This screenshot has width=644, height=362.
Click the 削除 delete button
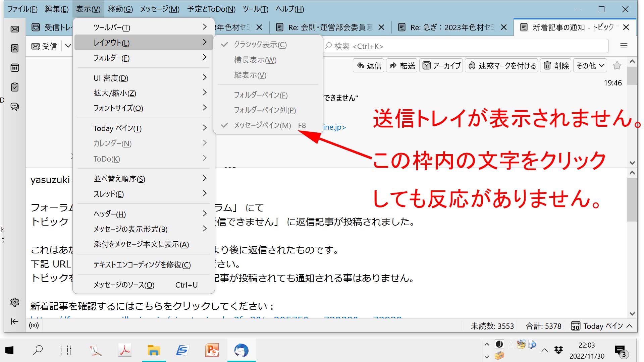coord(556,66)
